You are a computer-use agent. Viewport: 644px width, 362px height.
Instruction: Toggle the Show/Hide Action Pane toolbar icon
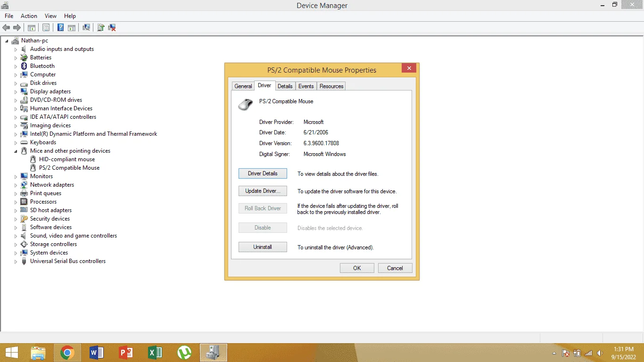pyautogui.click(x=71, y=27)
